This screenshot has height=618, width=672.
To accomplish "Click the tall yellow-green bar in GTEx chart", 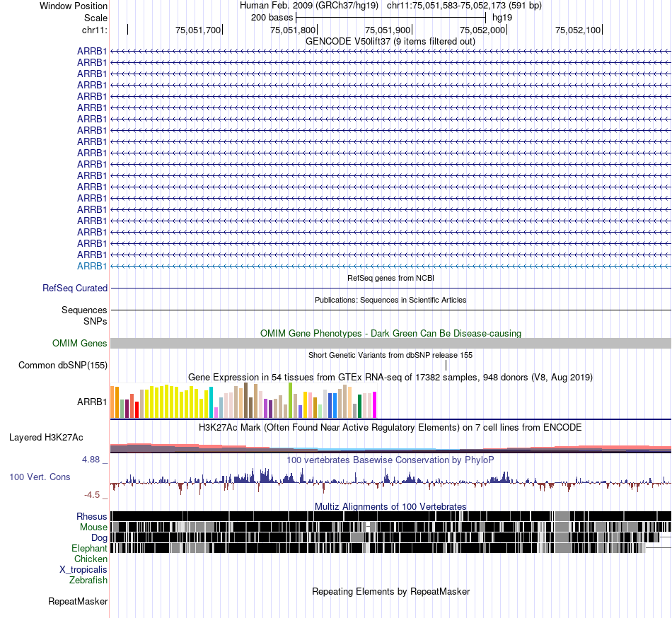I will tap(291, 400).
